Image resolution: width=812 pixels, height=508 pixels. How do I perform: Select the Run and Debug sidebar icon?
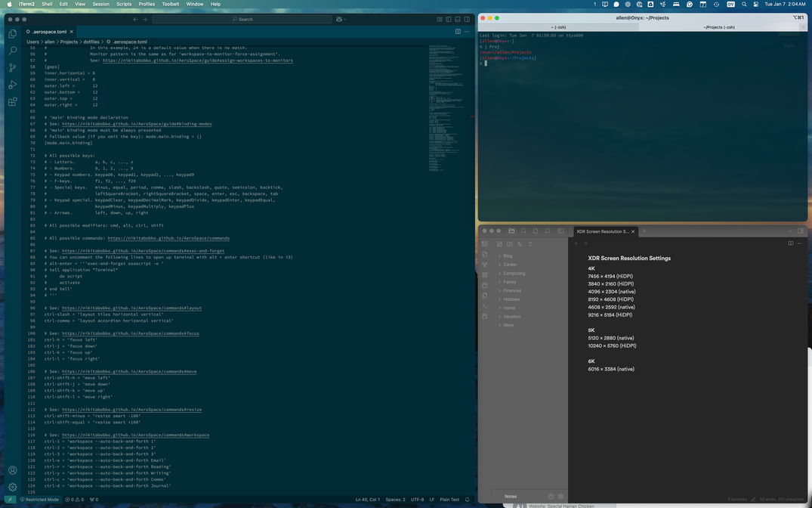coord(12,84)
